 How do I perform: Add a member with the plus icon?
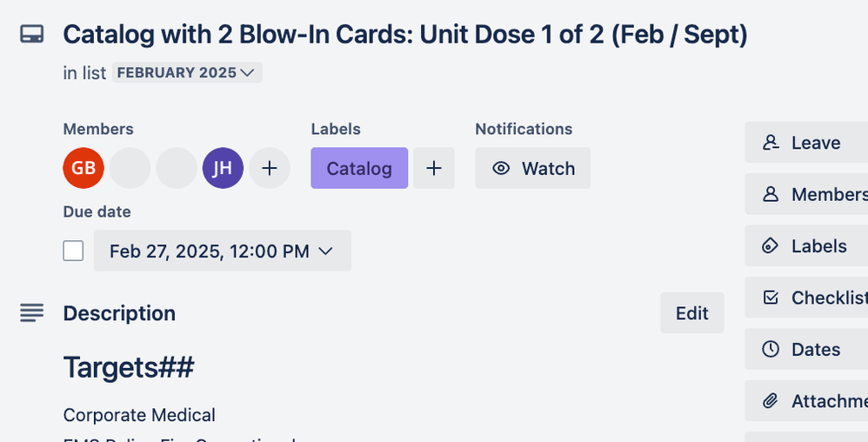point(270,168)
